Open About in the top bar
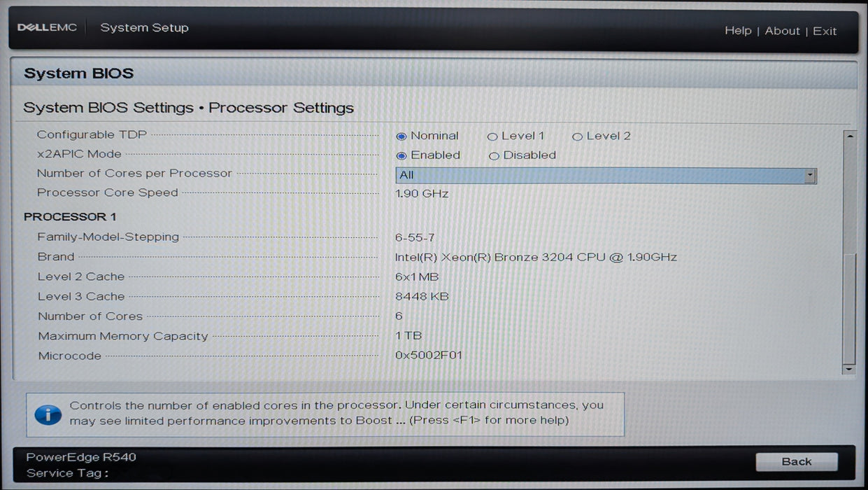Viewport: 868px width, 490px height. pos(782,31)
